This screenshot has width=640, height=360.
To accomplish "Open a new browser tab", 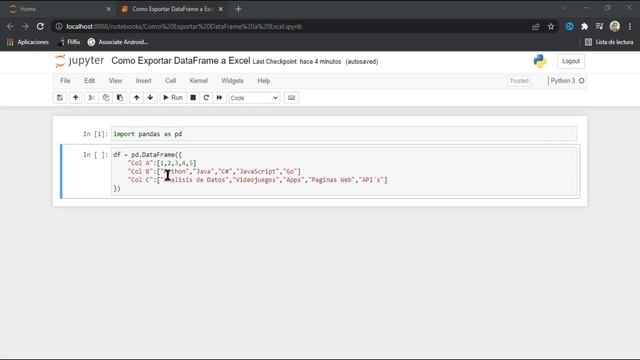I will pos(238,9).
